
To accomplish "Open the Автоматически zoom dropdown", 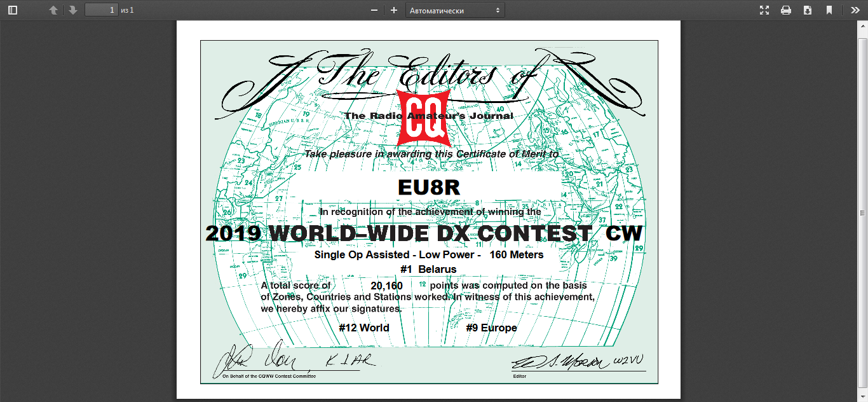I will [x=455, y=10].
